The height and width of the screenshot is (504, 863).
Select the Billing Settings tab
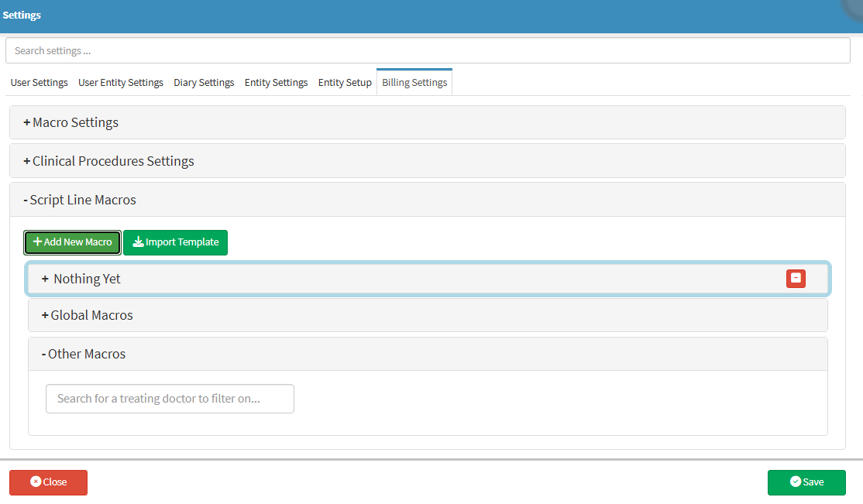414,83
